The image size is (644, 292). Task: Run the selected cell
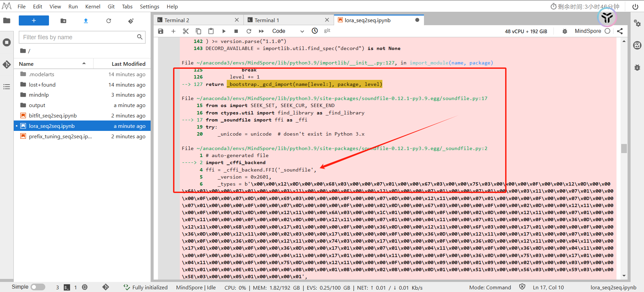pos(224,31)
